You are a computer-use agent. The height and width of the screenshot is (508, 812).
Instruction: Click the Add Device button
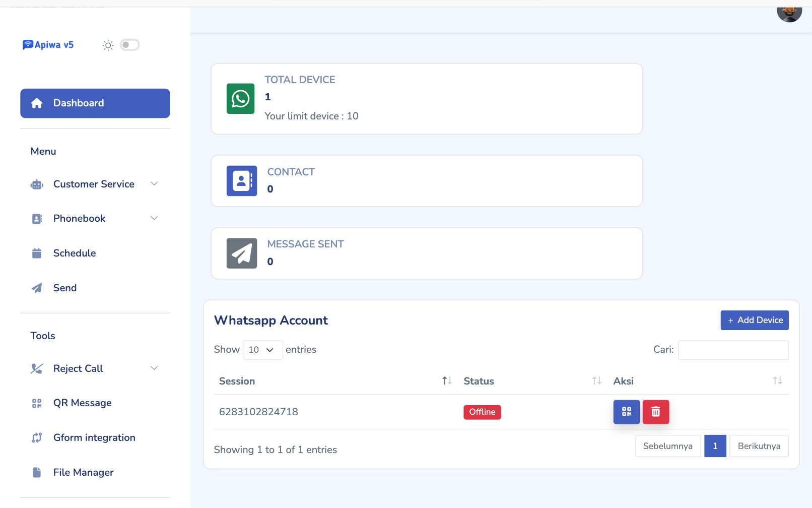(754, 320)
